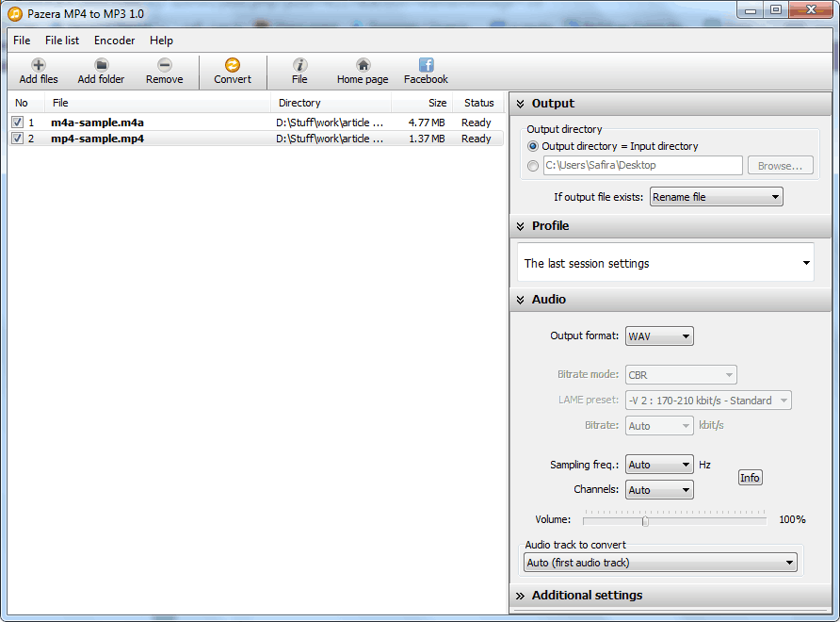Click the Remove toolbar icon
Image resolution: width=840 pixels, height=622 pixels.
(x=165, y=65)
